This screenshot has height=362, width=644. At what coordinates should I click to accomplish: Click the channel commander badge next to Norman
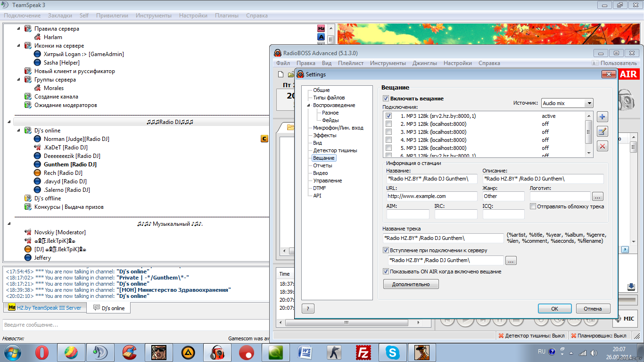(x=264, y=139)
